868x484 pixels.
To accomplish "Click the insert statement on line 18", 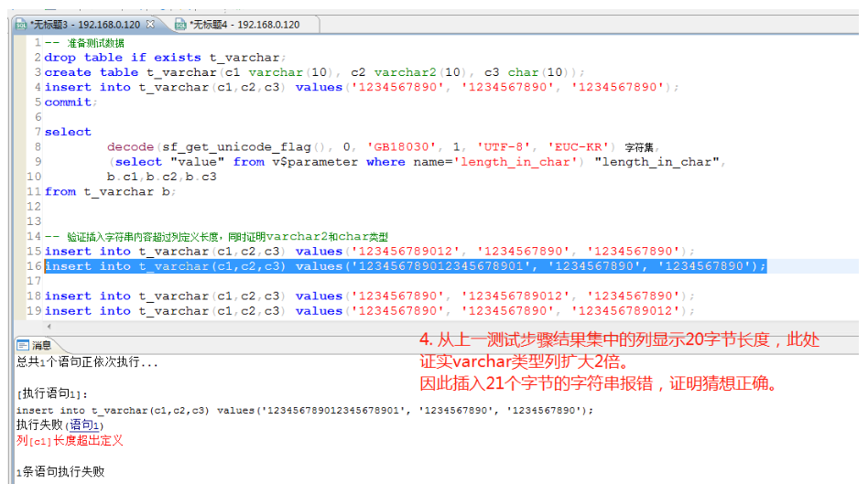I will (369, 296).
